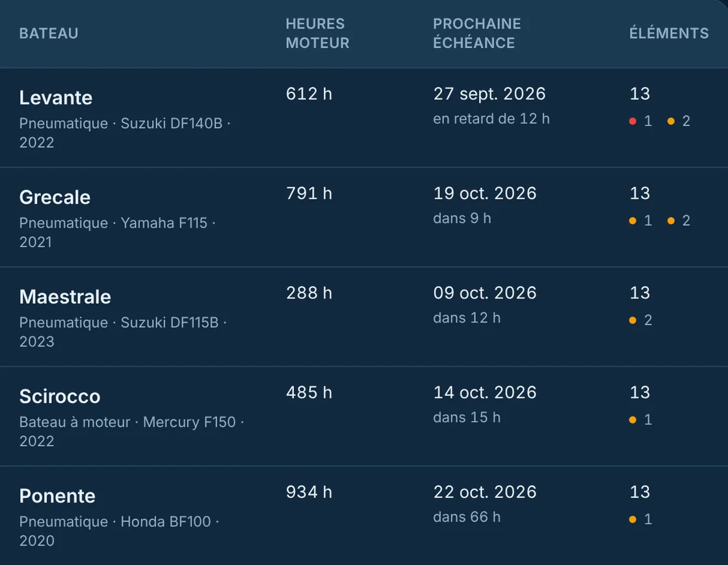Open the Grecale boat entry
This screenshot has width=728, height=565.
pyautogui.click(x=55, y=197)
